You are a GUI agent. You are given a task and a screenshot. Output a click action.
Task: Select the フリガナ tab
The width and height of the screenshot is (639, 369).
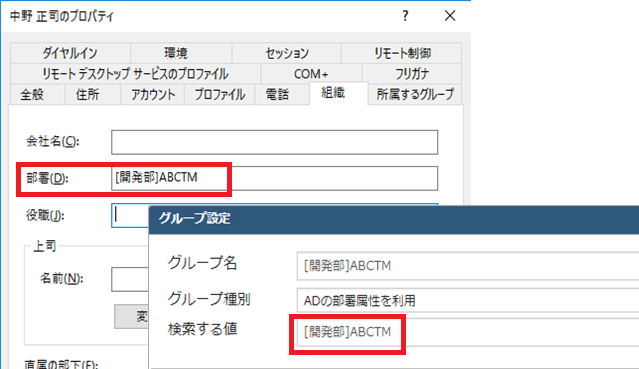(x=412, y=74)
